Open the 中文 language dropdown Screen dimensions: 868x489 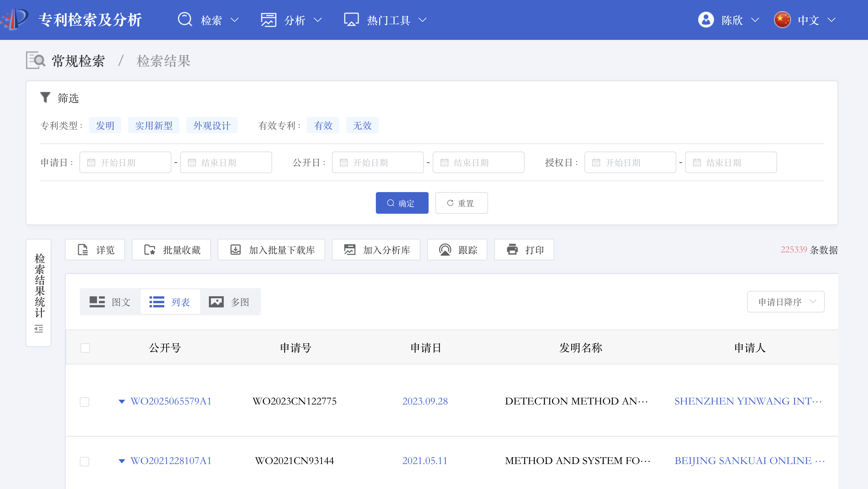[x=831, y=20]
